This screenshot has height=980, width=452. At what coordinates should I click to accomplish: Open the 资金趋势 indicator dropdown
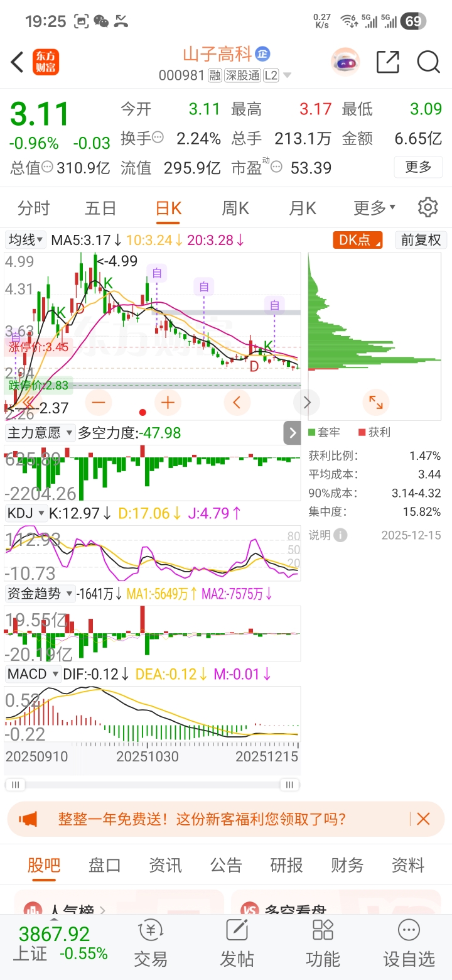point(40,594)
